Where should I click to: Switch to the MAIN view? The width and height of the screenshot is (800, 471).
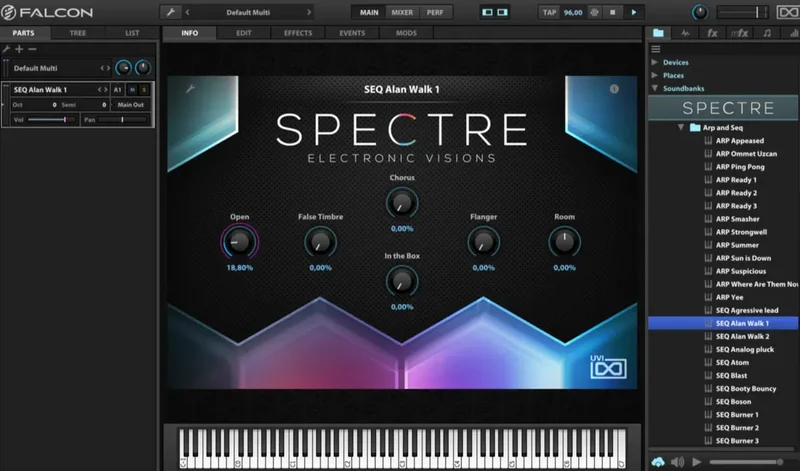click(x=369, y=12)
